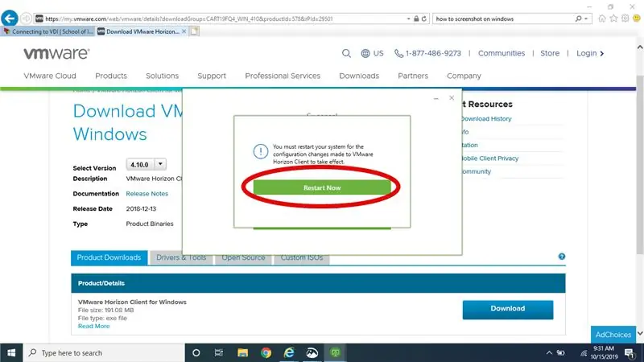Minimize the installer dialog
644x362 pixels.
coord(436,98)
